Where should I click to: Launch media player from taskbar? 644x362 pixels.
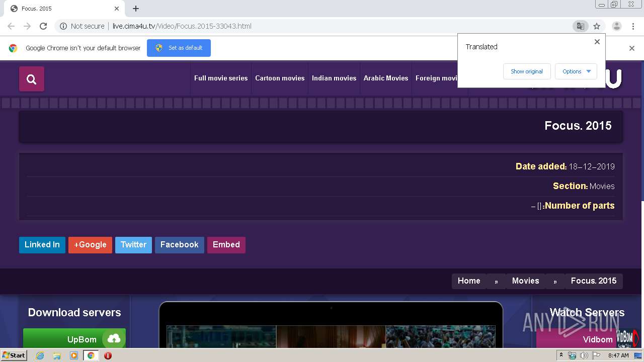74,355
